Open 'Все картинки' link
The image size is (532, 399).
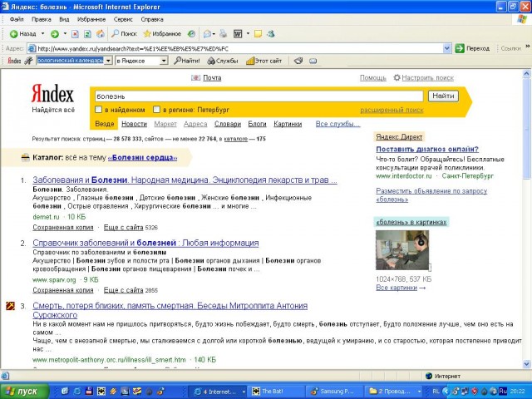coord(397,288)
